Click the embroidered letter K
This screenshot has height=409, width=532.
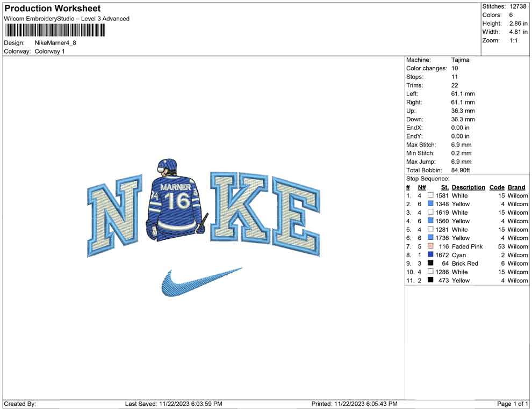(x=240, y=207)
